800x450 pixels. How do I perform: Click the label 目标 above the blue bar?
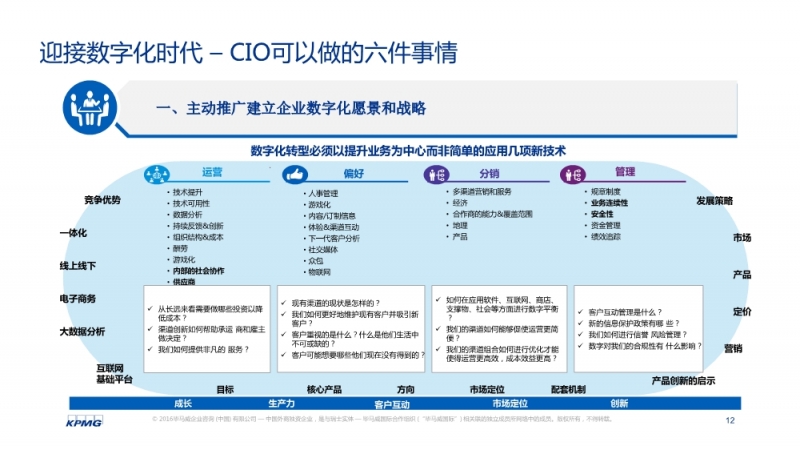pos(225,390)
